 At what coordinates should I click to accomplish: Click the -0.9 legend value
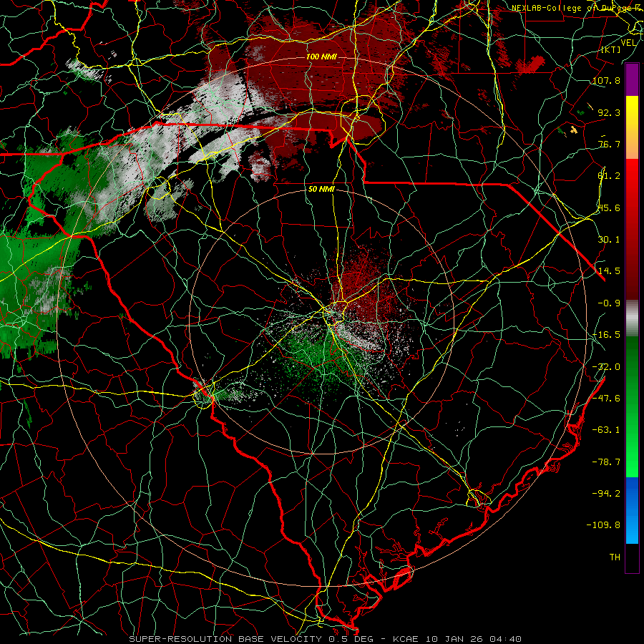point(609,303)
